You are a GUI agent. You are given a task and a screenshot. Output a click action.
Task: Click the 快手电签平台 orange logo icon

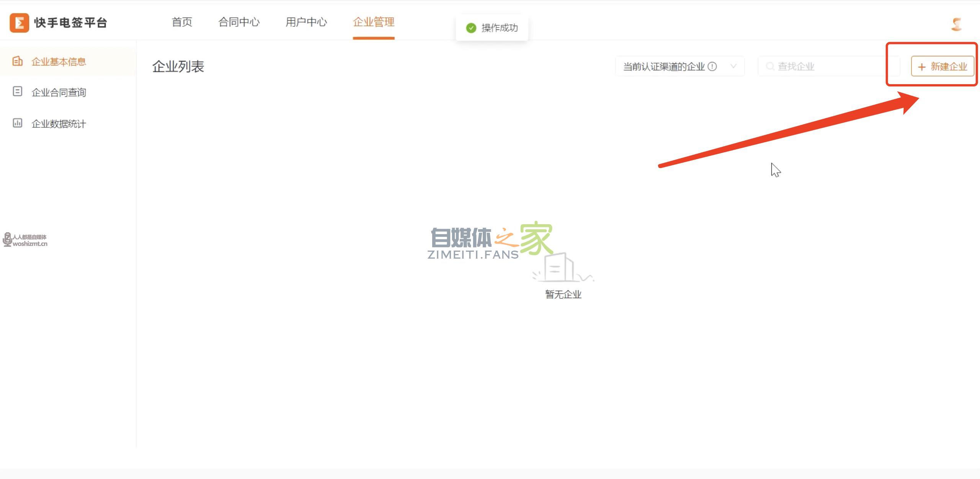coord(19,23)
